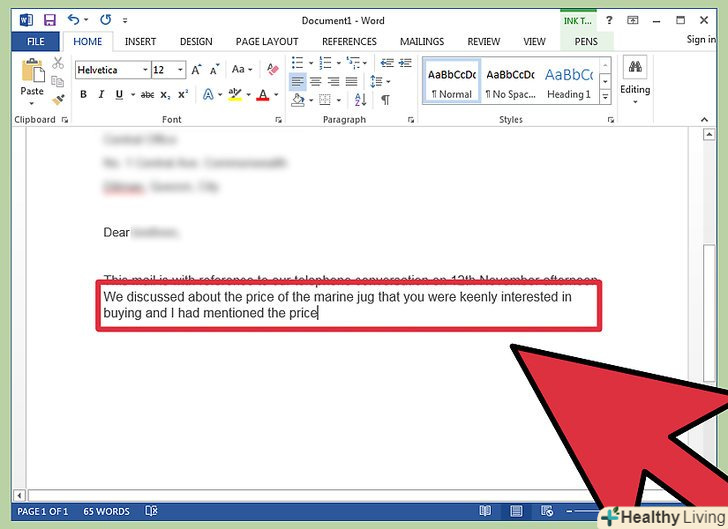The height and width of the screenshot is (529, 728).
Task: Switch to the PAGE LAYOUT tab
Action: (267, 41)
